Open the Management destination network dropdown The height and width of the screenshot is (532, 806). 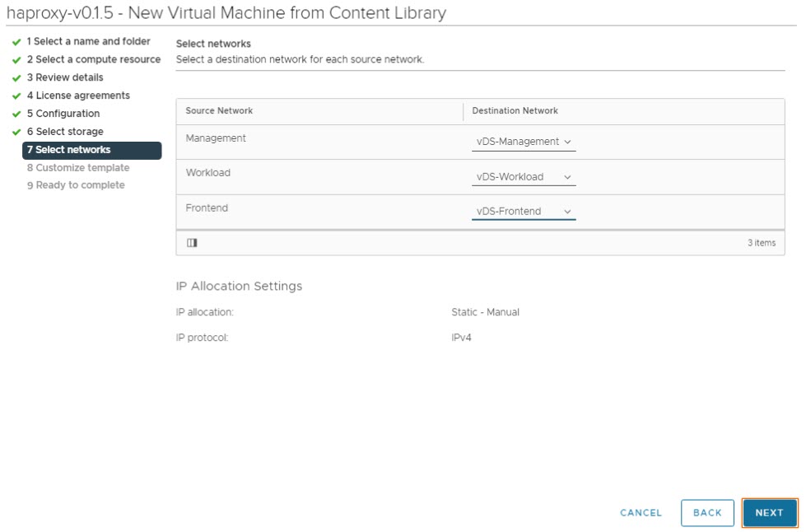(523, 142)
